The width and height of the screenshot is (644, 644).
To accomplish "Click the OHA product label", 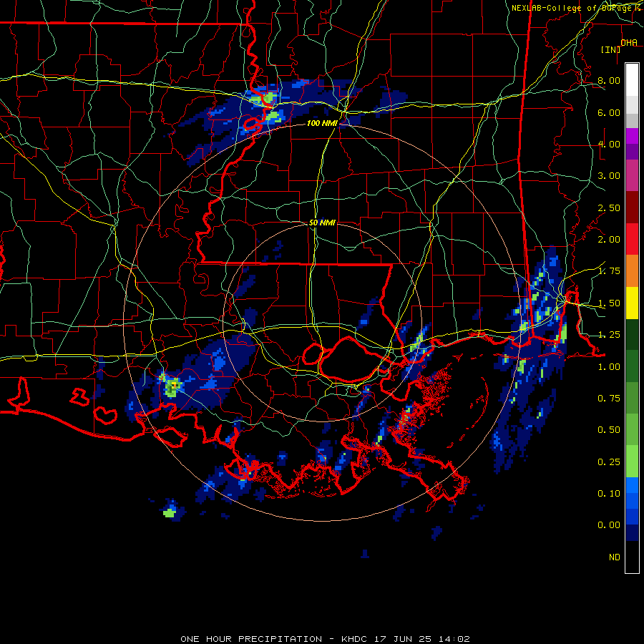I will point(629,43).
